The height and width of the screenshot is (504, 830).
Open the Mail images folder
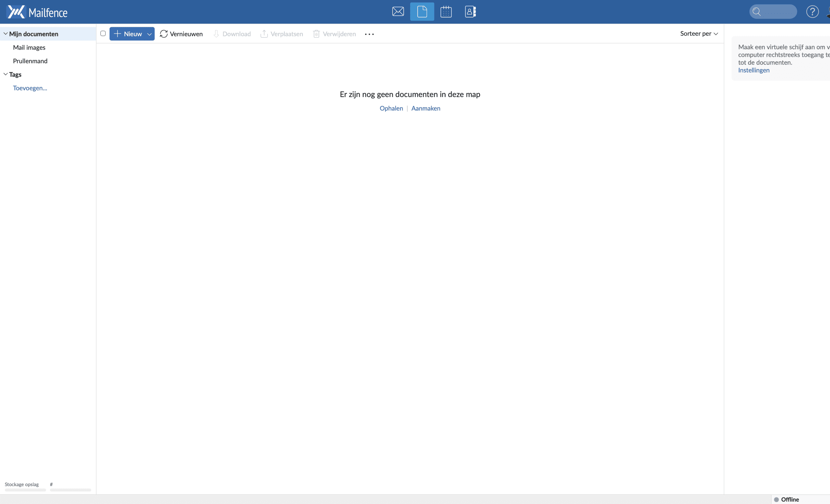[x=29, y=47]
